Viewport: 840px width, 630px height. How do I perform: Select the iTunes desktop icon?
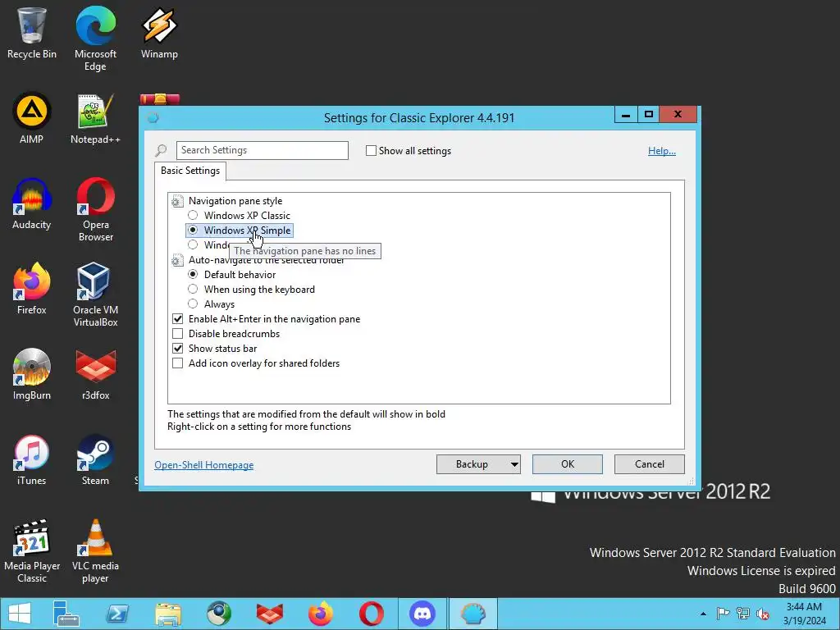[32, 460]
